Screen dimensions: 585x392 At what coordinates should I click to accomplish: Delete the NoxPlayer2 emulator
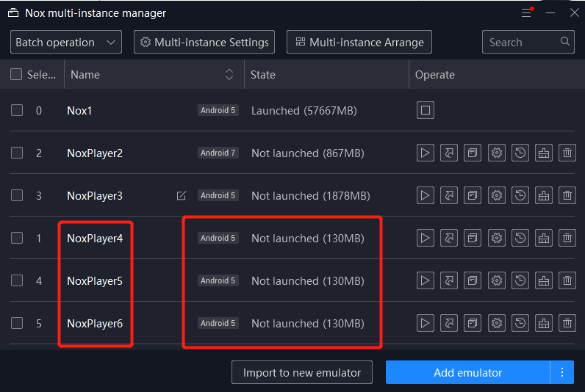point(567,153)
